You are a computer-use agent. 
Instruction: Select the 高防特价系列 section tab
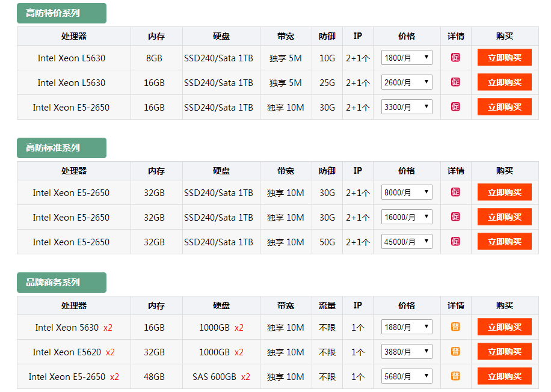[x=61, y=13]
